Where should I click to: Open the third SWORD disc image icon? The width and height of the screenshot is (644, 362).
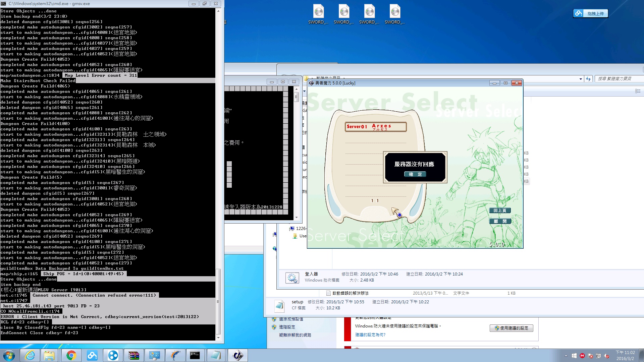coord(369,14)
